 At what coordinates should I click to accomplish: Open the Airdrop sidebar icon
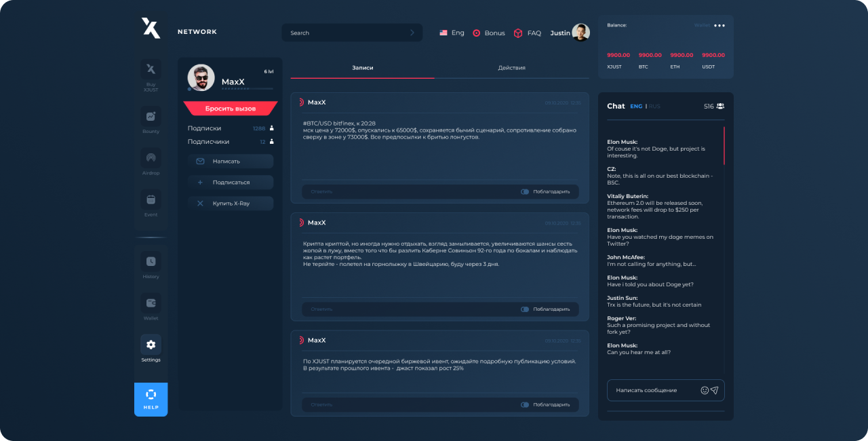point(151,158)
